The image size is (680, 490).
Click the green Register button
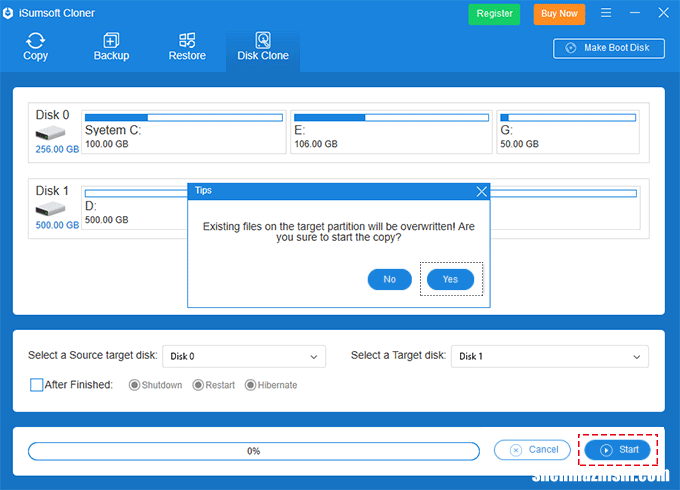pyautogui.click(x=494, y=14)
